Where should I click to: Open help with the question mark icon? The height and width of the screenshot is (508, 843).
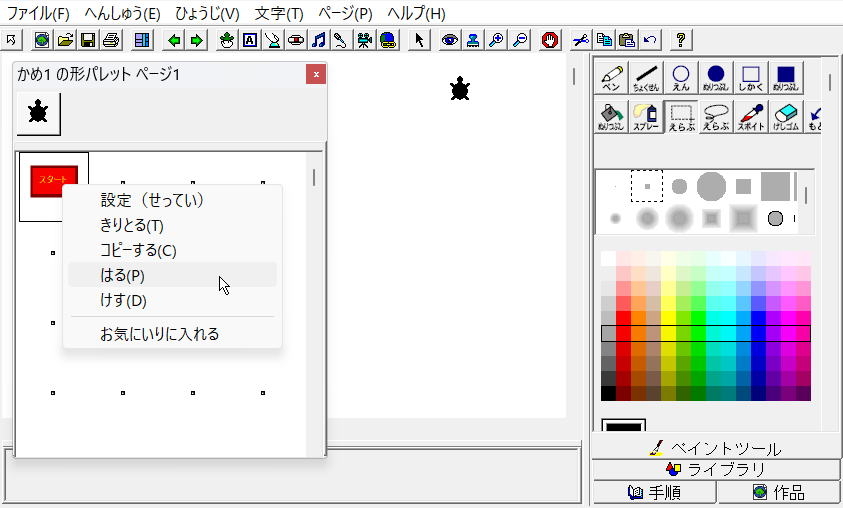point(681,40)
